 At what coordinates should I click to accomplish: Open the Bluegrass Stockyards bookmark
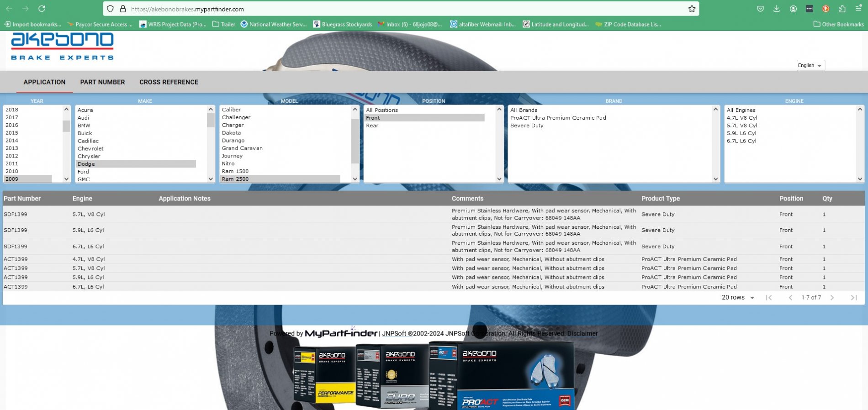click(343, 24)
